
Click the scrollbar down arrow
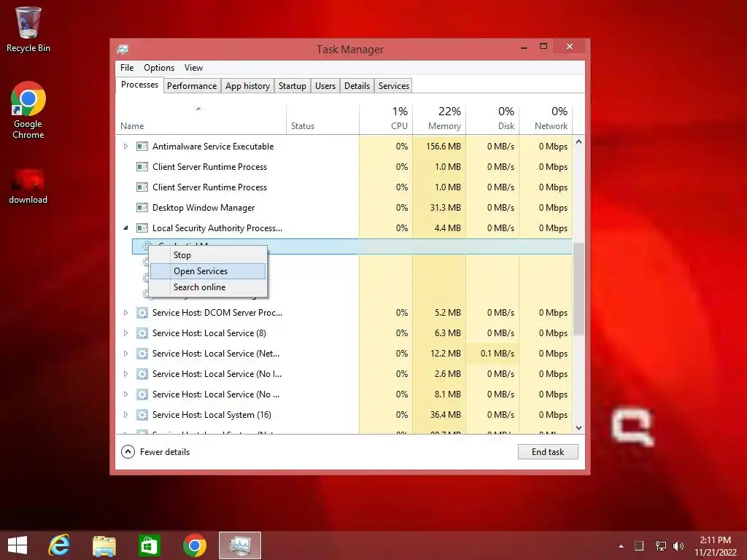click(578, 428)
